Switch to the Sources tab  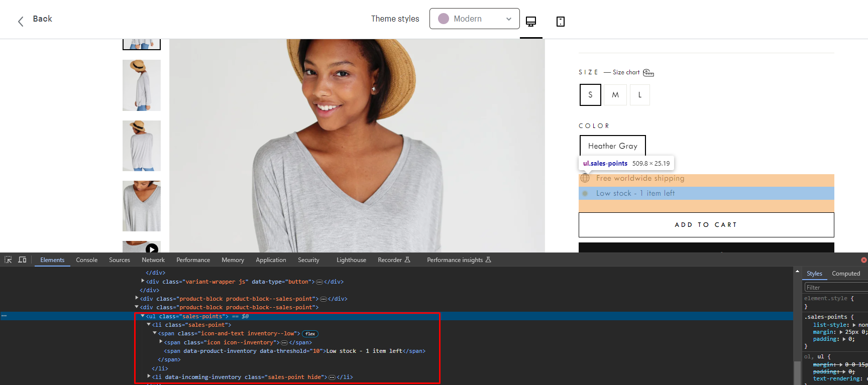tap(120, 260)
